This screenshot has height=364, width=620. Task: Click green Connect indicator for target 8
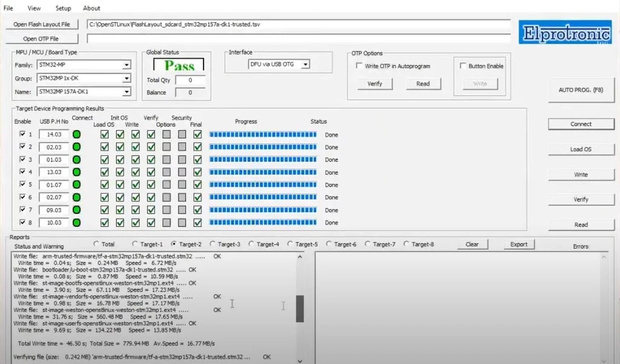[x=77, y=223]
